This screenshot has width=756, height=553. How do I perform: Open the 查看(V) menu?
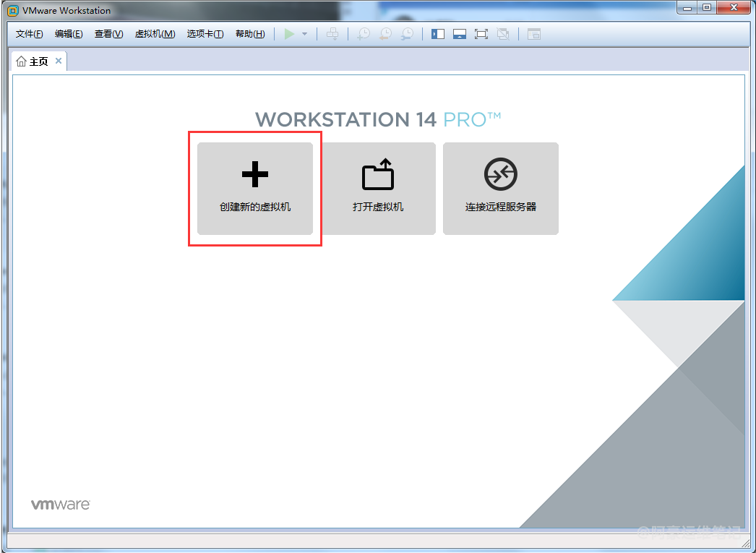pyautogui.click(x=108, y=34)
